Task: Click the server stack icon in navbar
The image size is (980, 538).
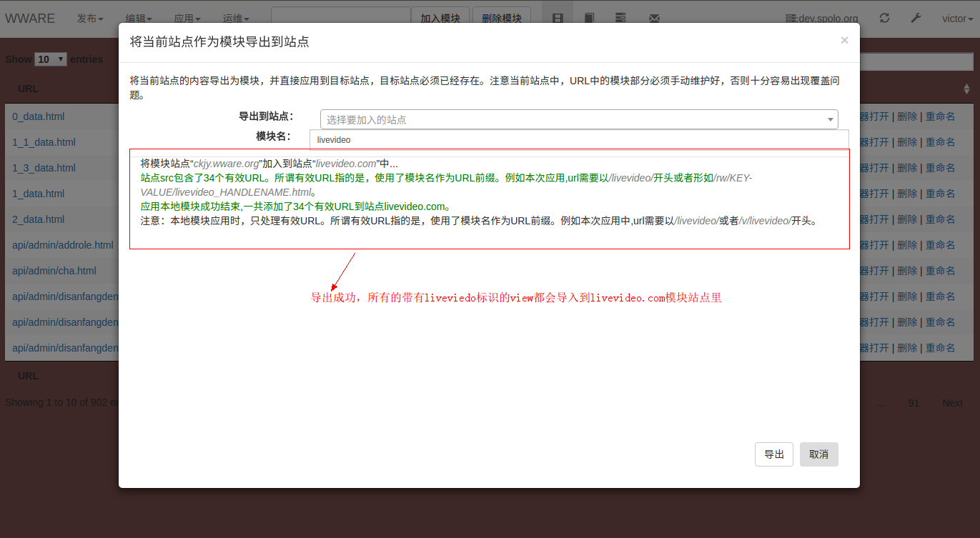Action: (620, 19)
